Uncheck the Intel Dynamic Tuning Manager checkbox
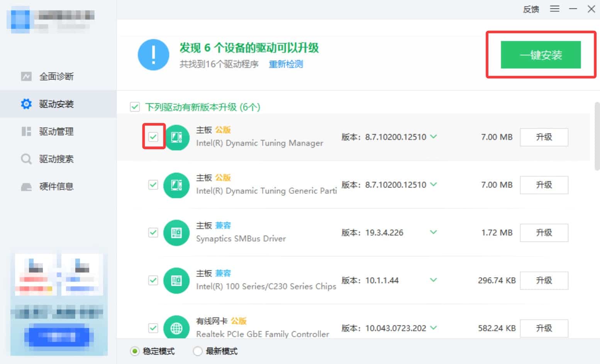Image resolution: width=600 pixels, height=364 pixels. (153, 137)
